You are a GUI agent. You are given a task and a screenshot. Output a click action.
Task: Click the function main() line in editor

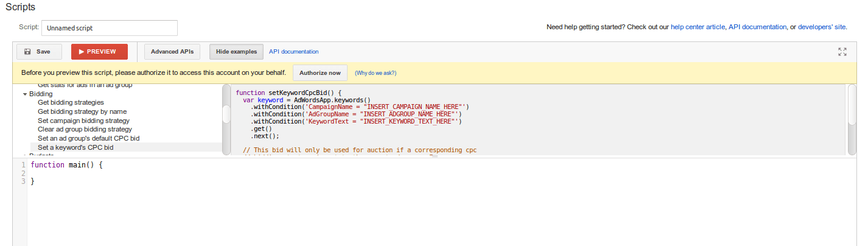click(67, 165)
